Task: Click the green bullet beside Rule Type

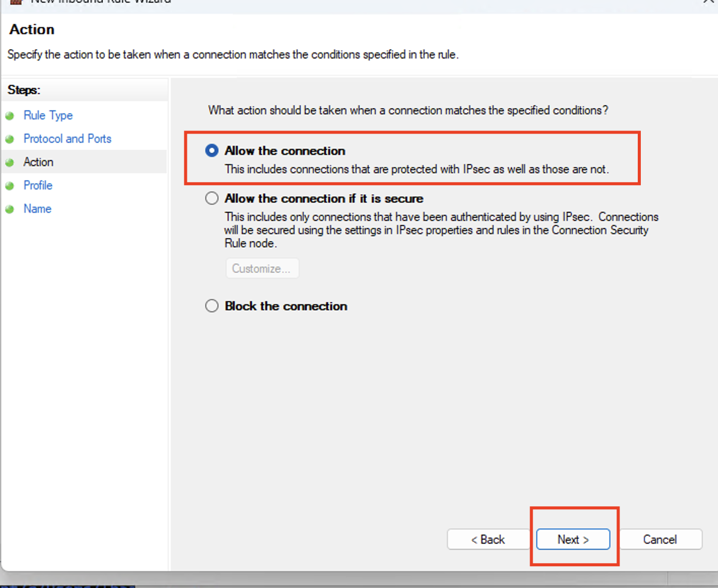Action: pyautogui.click(x=10, y=116)
